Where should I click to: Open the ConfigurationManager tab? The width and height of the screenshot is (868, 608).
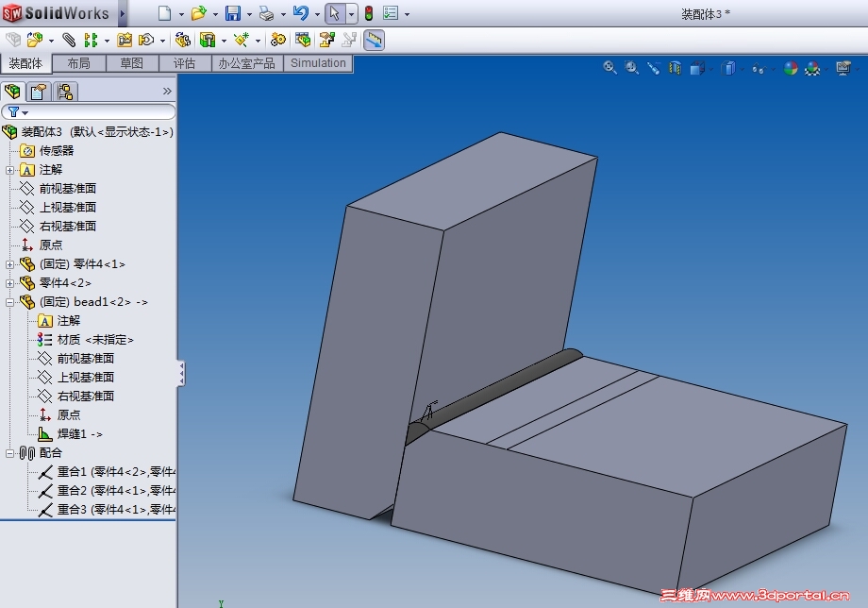pos(65,92)
